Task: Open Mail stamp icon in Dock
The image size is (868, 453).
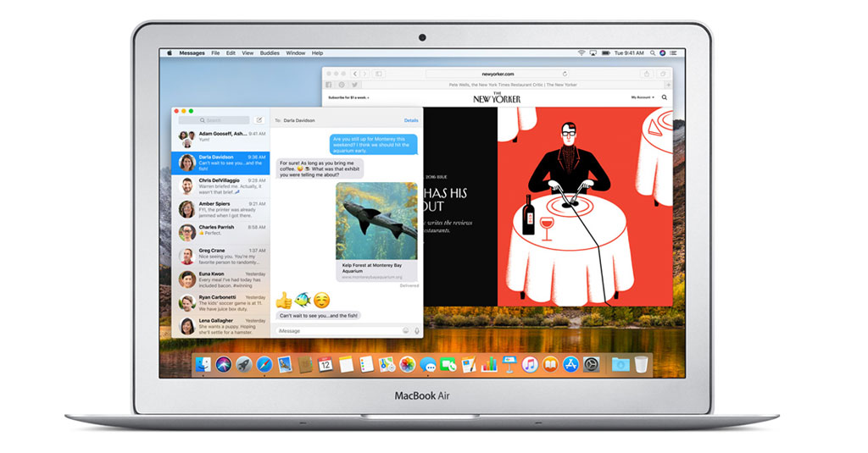Action: coord(285,364)
